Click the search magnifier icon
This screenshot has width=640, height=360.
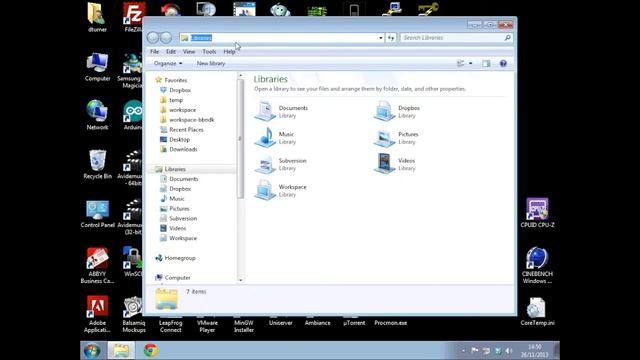[507, 38]
